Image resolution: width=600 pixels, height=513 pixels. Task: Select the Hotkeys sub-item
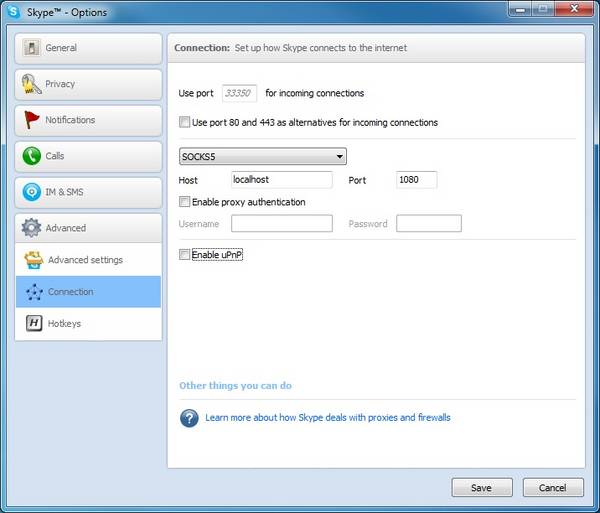[x=88, y=323]
